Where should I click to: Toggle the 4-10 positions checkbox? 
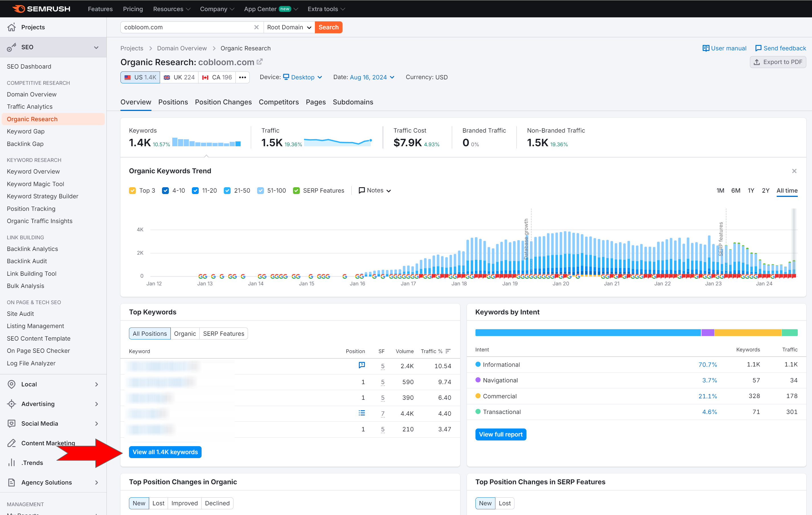click(x=165, y=191)
